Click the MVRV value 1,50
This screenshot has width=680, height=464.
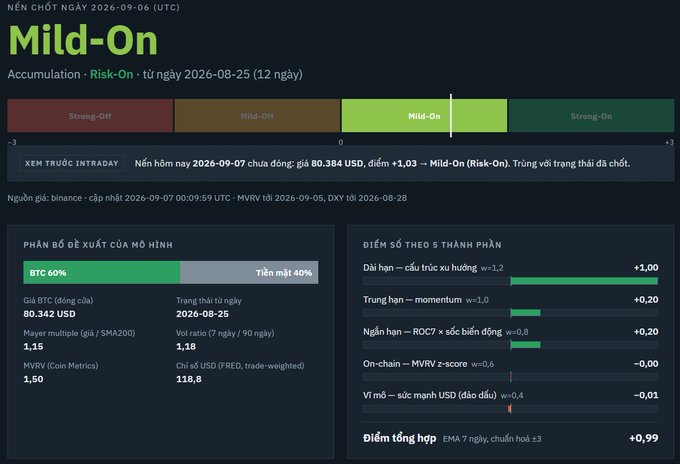33,379
